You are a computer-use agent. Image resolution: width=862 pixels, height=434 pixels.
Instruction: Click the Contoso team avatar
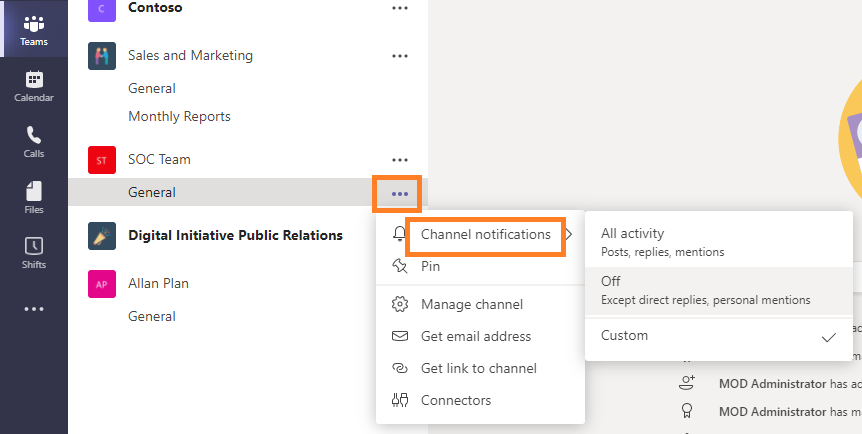[x=102, y=9]
